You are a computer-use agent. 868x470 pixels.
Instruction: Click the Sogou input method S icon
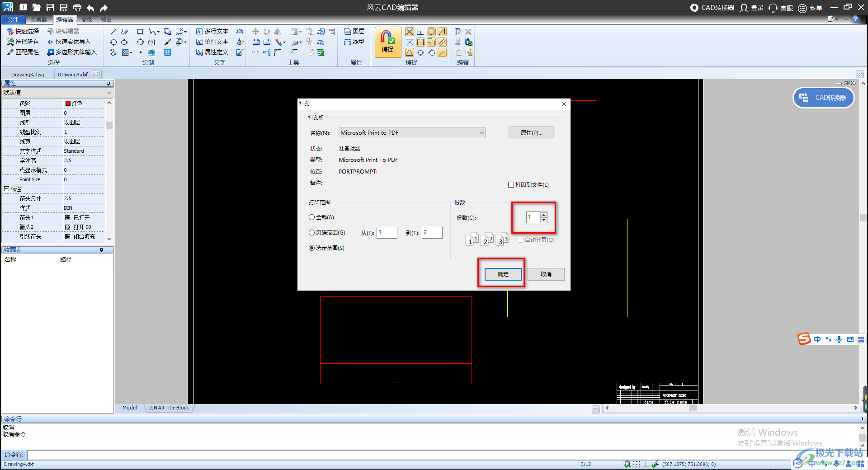[804, 338]
